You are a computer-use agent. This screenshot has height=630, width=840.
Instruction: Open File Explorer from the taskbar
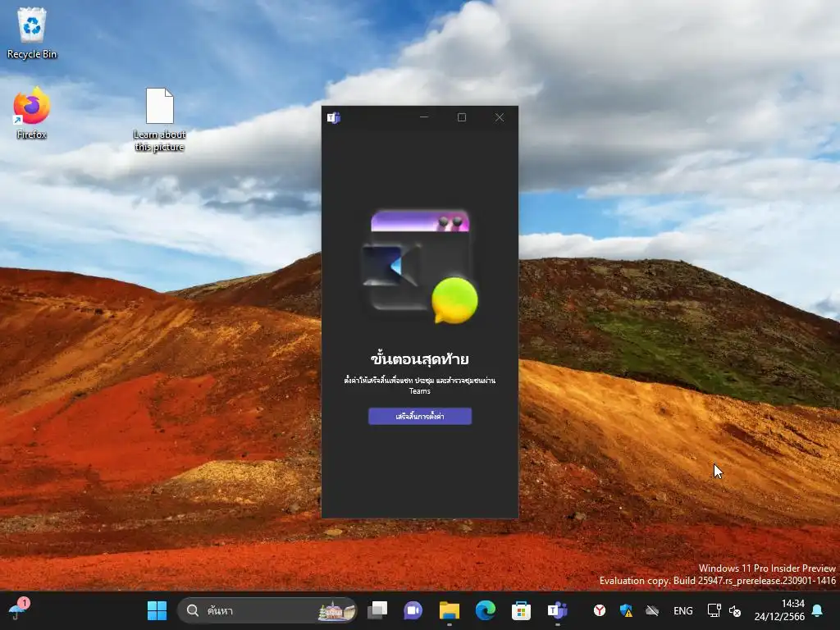click(449, 610)
